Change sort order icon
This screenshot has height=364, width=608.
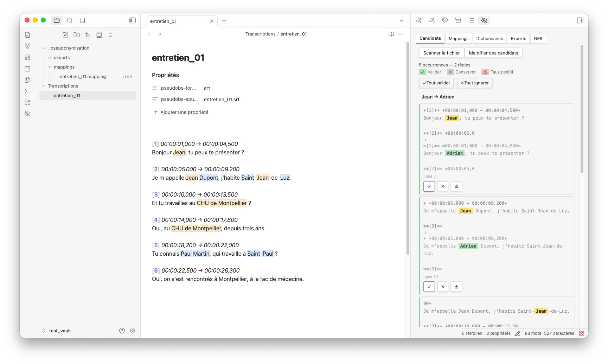click(88, 35)
